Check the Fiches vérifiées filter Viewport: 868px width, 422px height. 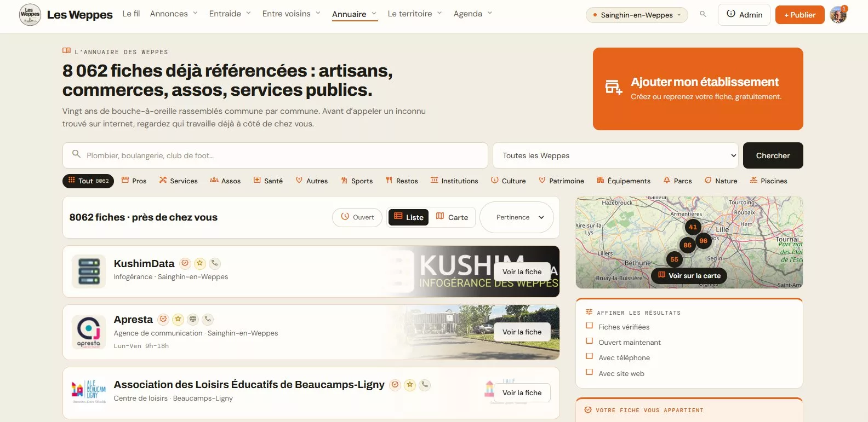pos(590,326)
